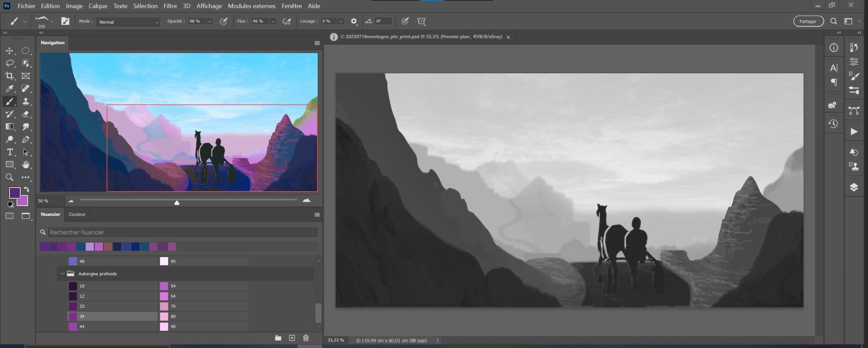Select the Eraser tool
The image size is (868, 348).
[25, 114]
